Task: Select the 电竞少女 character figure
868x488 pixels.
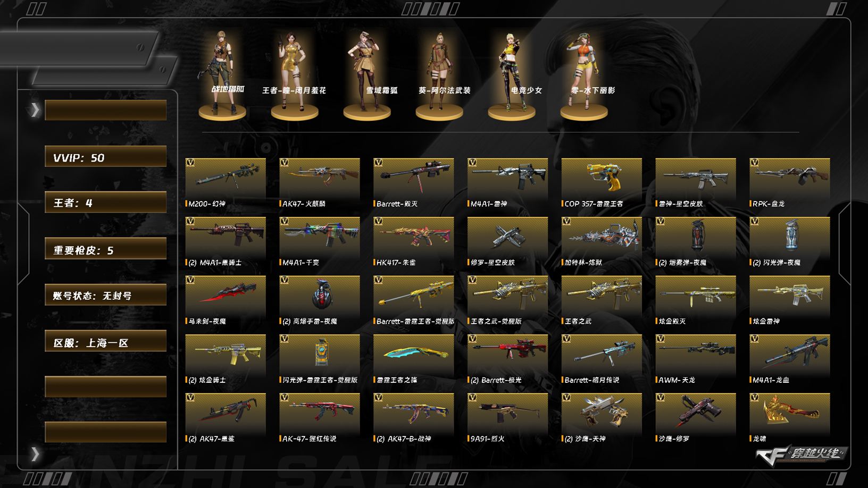Action: coord(512,74)
